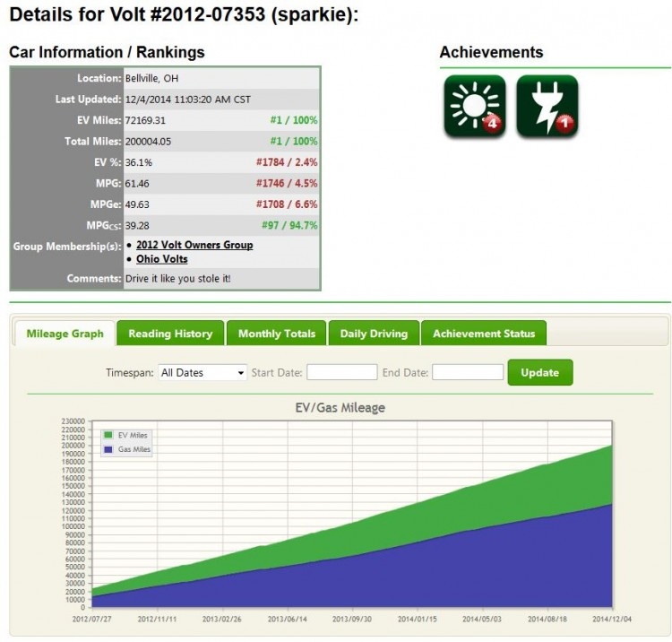View the Achievement Status tab

[x=484, y=334]
